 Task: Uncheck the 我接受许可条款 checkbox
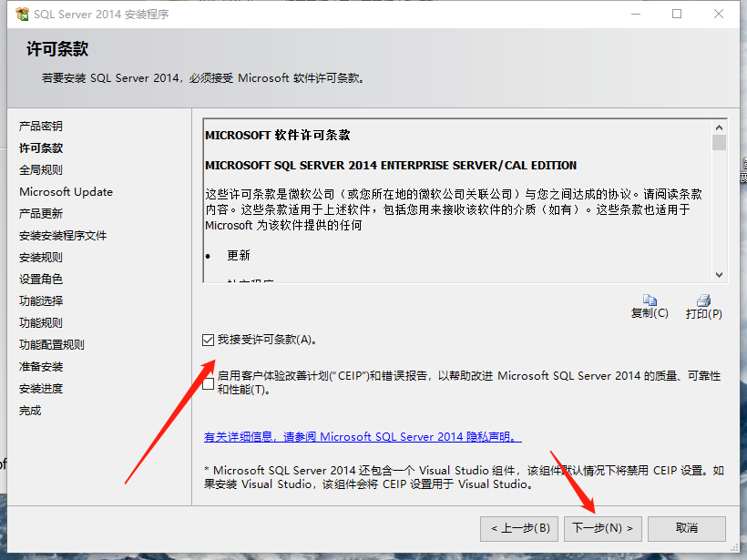click(209, 340)
